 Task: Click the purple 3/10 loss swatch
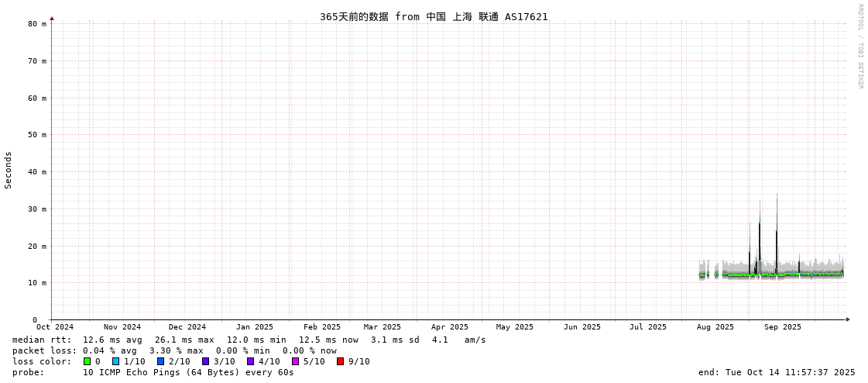[x=205, y=361]
